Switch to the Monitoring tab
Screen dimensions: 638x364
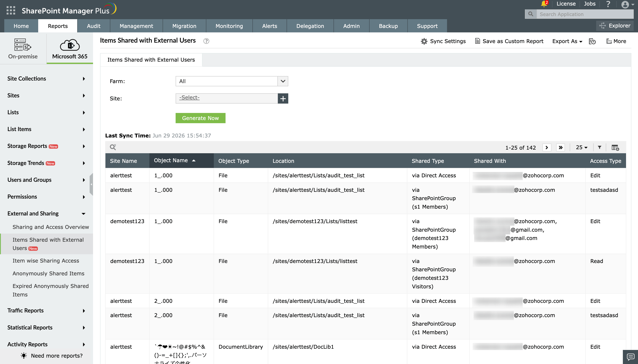click(x=229, y=26)
